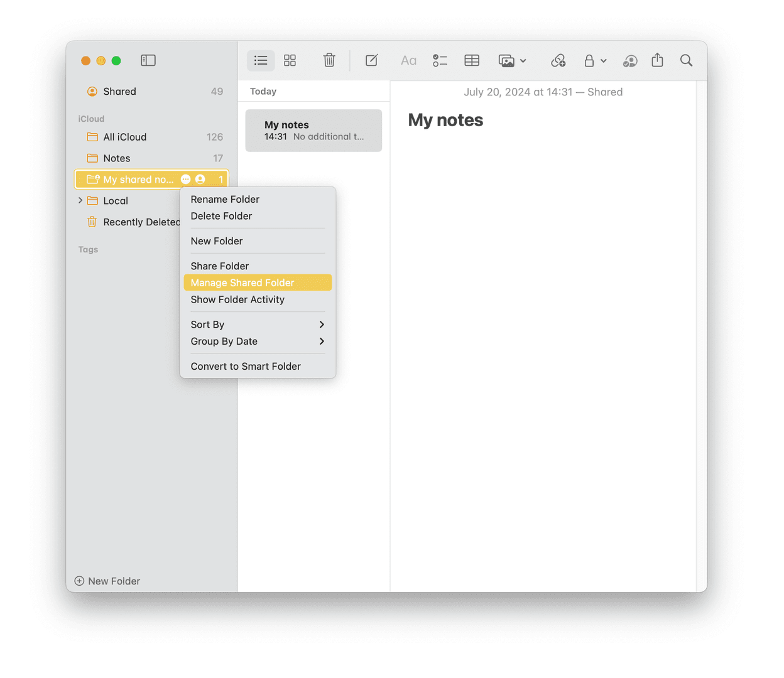Open the lock note dropdown
Image resolution: width=784 pixels, height=678 pixels.
(x=594, y=60)
